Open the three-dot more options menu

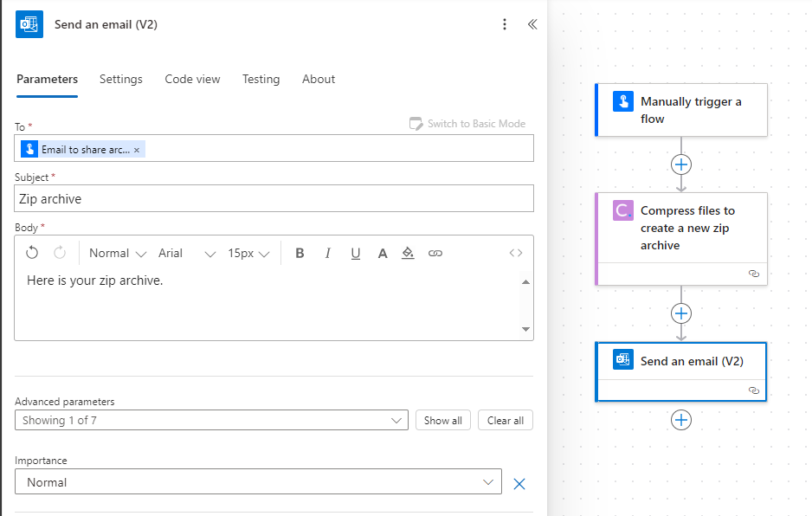[505, 24]
